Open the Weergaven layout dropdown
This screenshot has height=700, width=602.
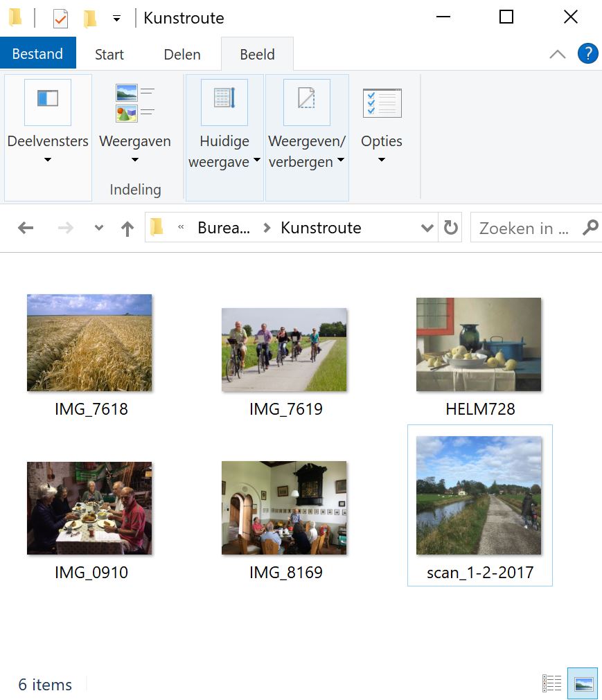click(x=135, y=159)
